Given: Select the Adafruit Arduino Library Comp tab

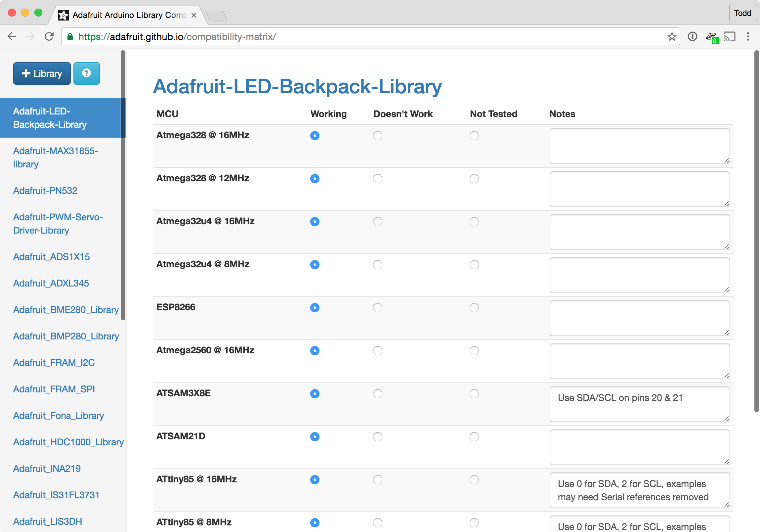Looking at the screenshot, I should pyautogui.click(x=127, y=15).
